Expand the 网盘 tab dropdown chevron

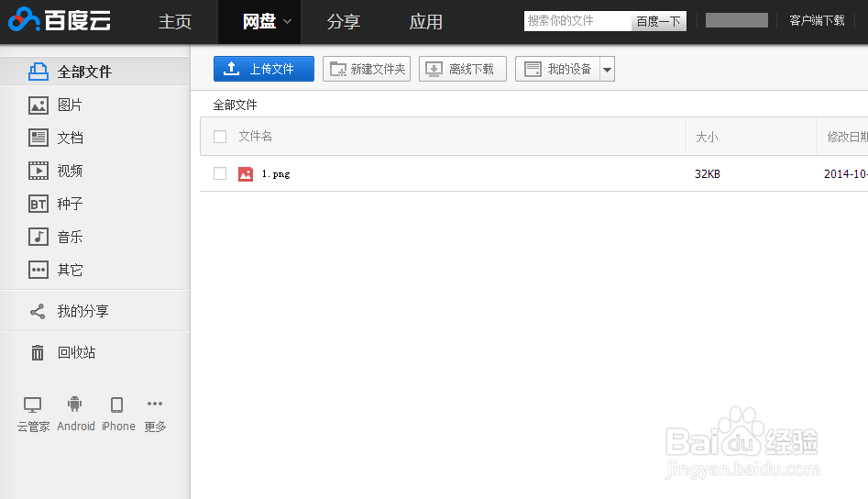pos(287,22)
